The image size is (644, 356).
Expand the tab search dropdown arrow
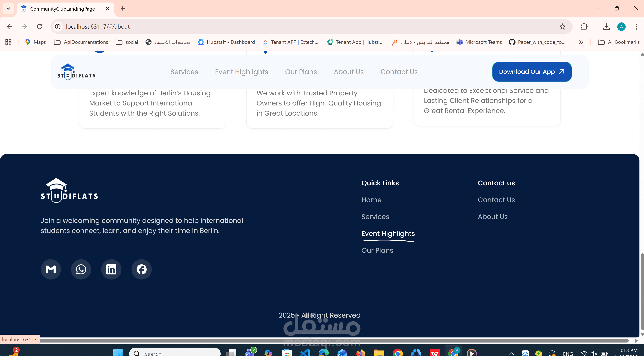[8, 9]
